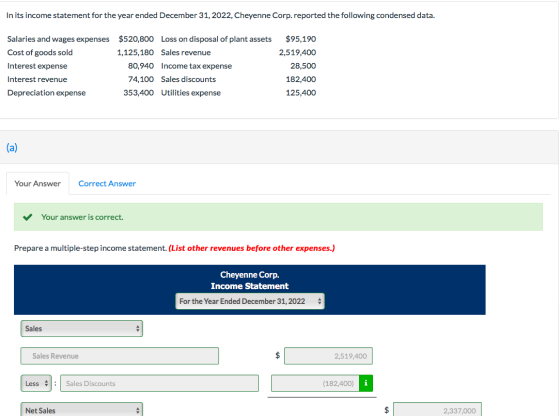Click the 'Your answer is correct.' message
This screenshot has height=416, width=560.
coord(82,217)
